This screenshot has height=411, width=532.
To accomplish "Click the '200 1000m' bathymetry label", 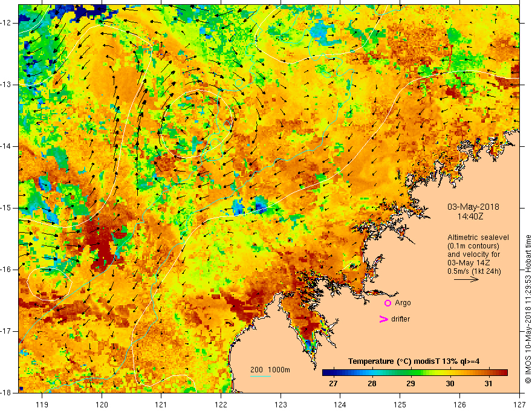I will [270, 370].
